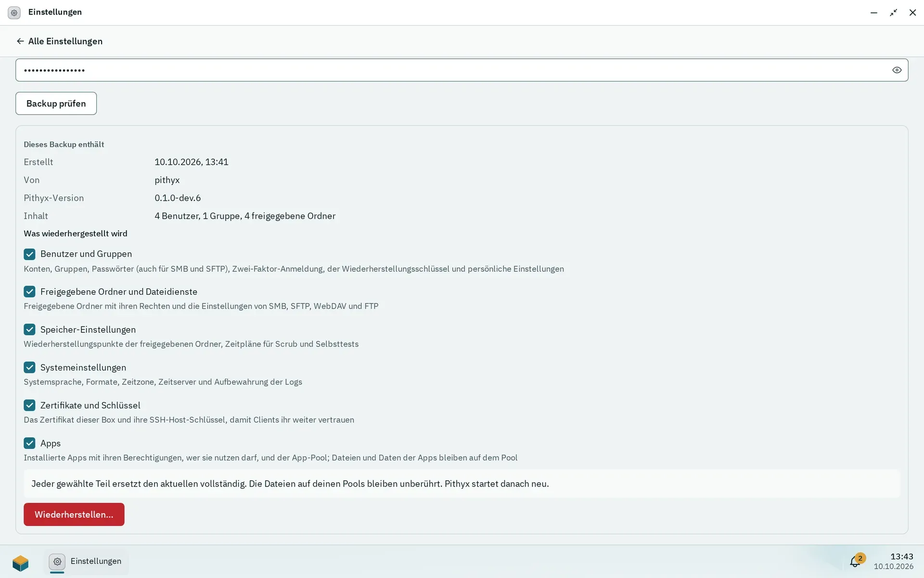Click the Backup prüfen button
The image size is (924, 578).
coord(56,104)
